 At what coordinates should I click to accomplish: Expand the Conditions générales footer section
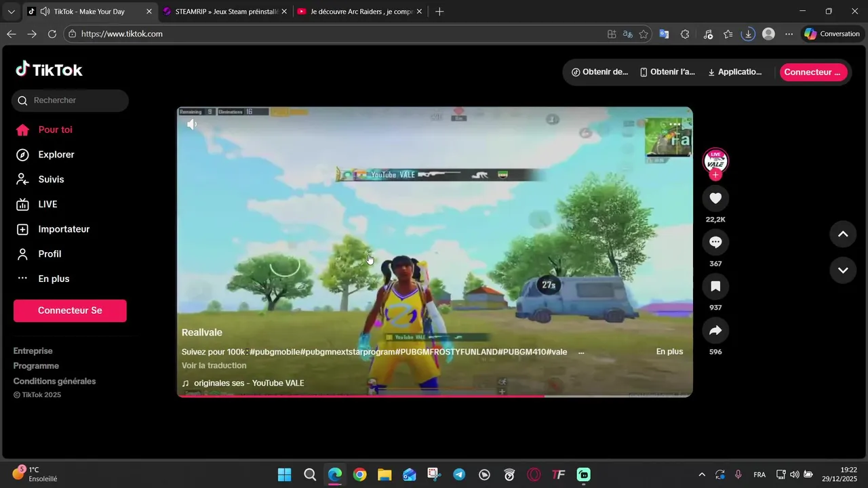point(54,381)
